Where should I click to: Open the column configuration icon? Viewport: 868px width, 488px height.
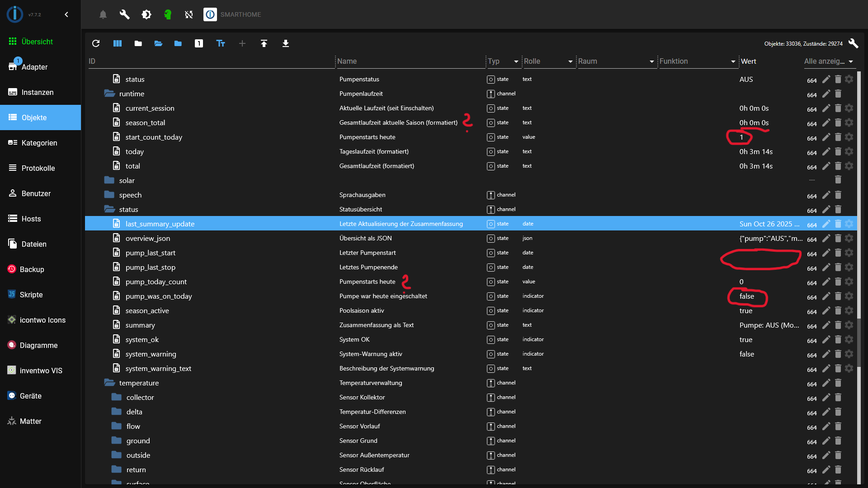point(118,43)
